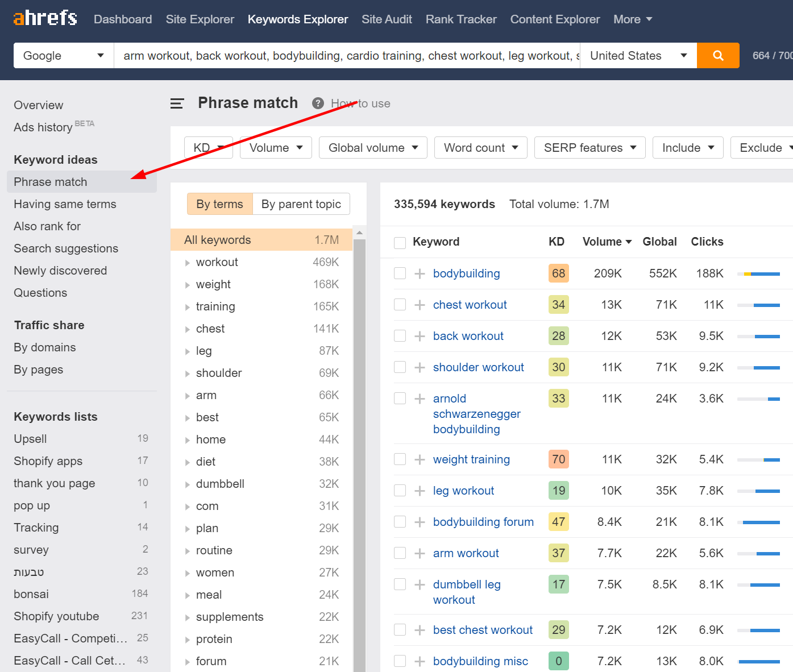Open the Volume filter dropdown
Viewport: 793px width, 672px height.
pyautogui.click(x=276, y=148)
